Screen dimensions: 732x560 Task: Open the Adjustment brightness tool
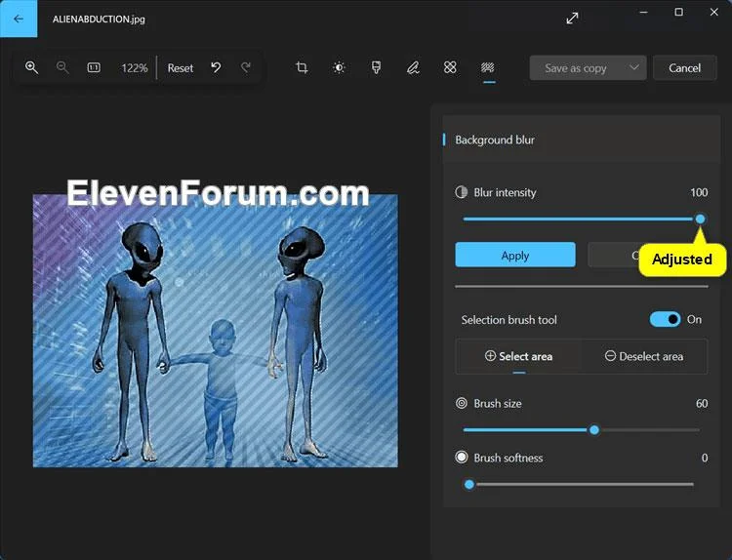pyautogui.click(x=339, y=67)
